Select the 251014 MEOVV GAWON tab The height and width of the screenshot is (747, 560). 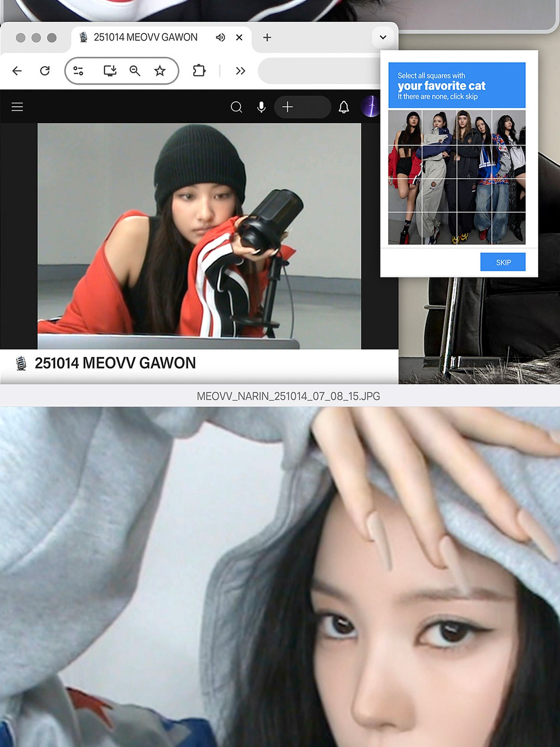pyautogui.click(x=145, y=37)
